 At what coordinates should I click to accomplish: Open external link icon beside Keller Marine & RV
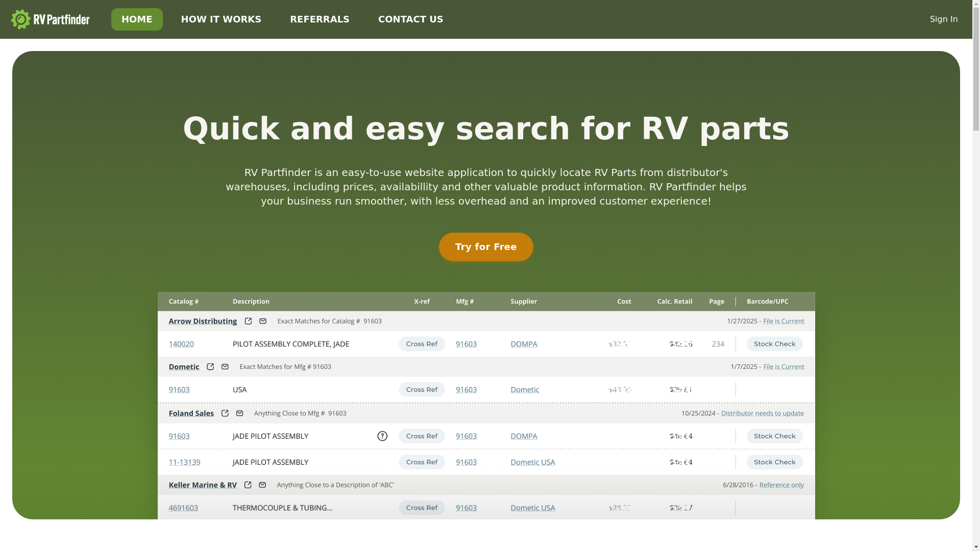[x=248, y=485]
